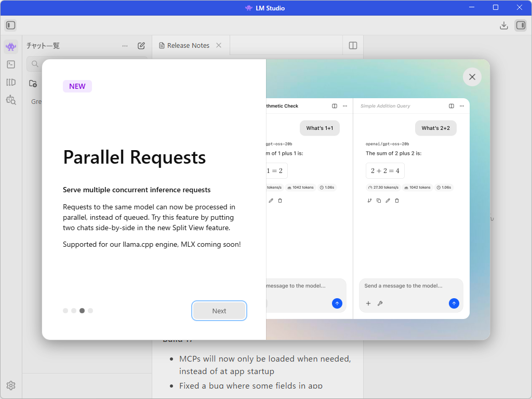Click the blue send arrow in left preview
Screen dimensions: 532x399
pyautogui.click(x=337, y=303)
